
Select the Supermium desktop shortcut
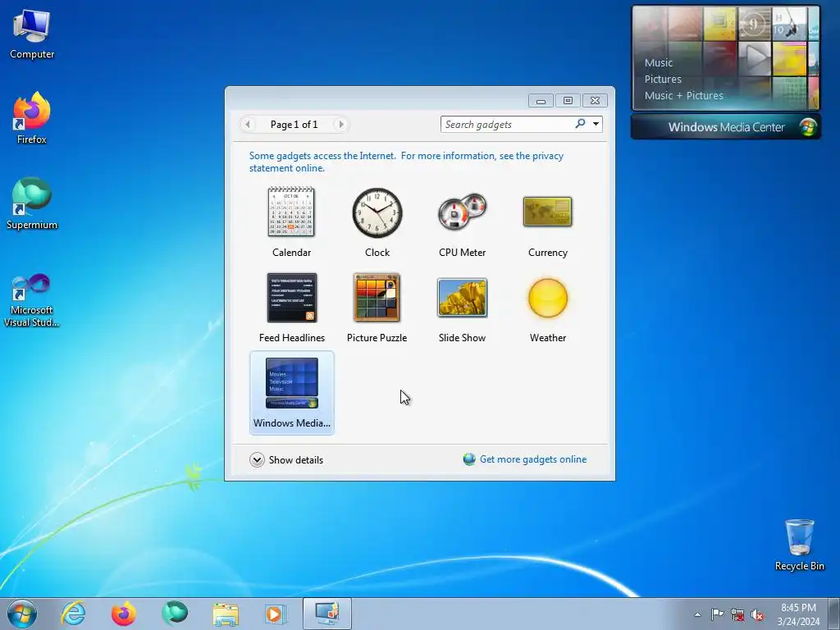32,203
